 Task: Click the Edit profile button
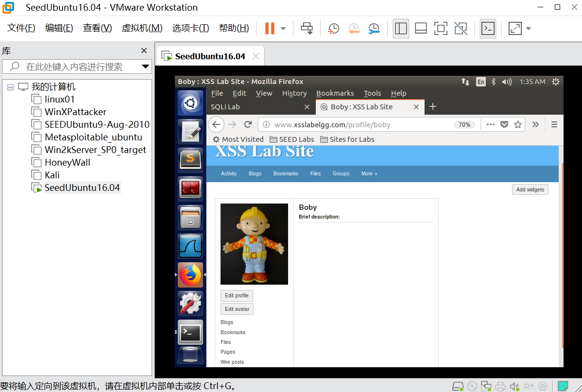click(x=237, y=295)
